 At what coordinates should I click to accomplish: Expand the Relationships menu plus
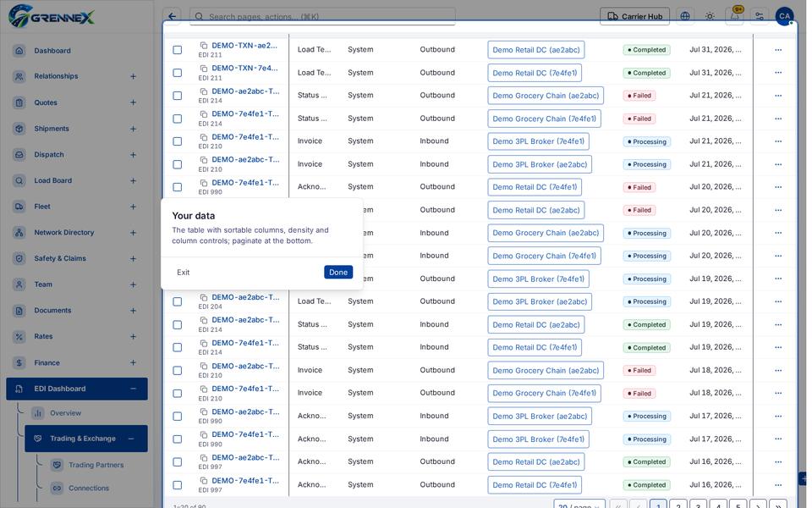[x=133, y=76]
